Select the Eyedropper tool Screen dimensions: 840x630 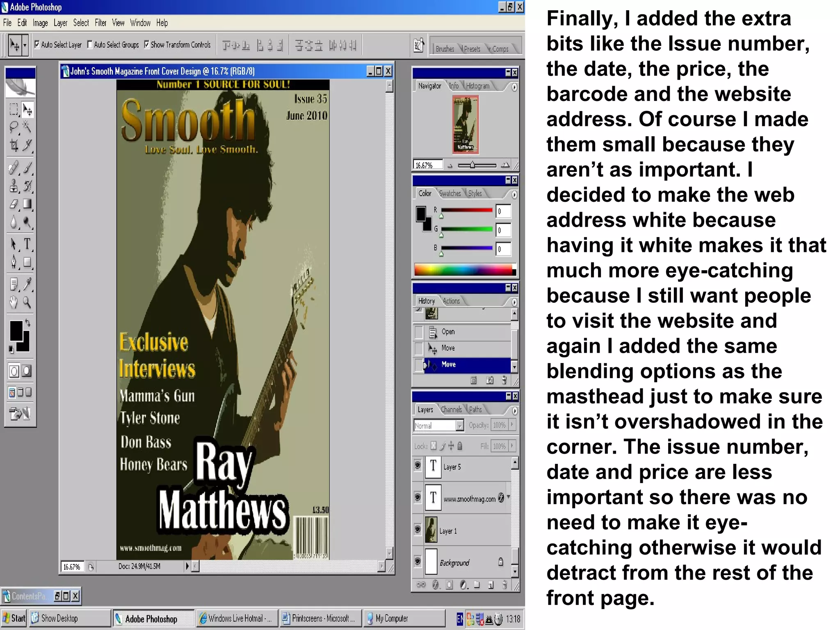tap(27, 284)
